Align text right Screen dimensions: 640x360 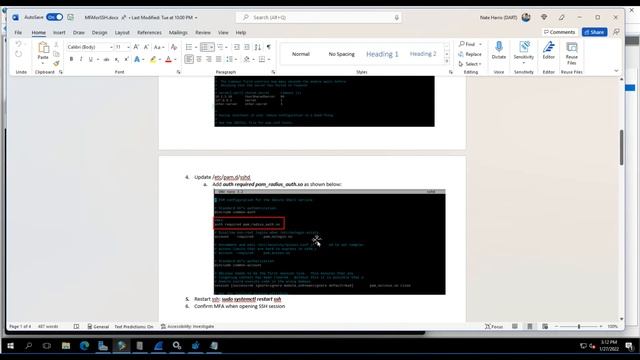(209, 60)
